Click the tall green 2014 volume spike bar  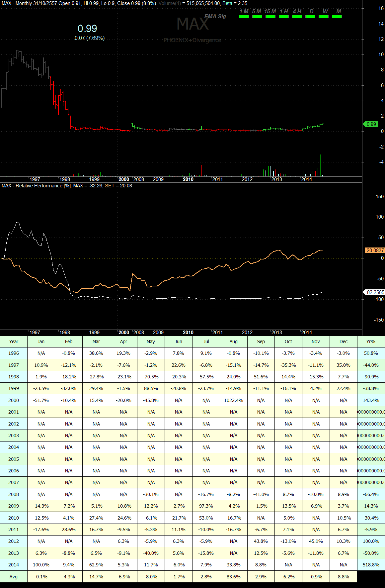click(x=320, y=165)
